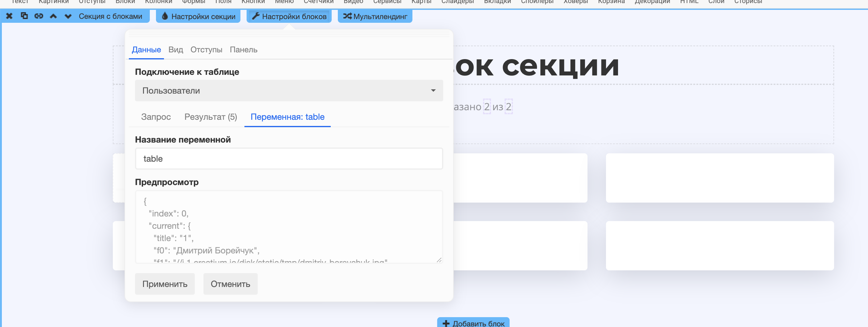Switch to the 'Вид' tab
The height and width of the screenshot is (327, 868).
coord(176,50)
